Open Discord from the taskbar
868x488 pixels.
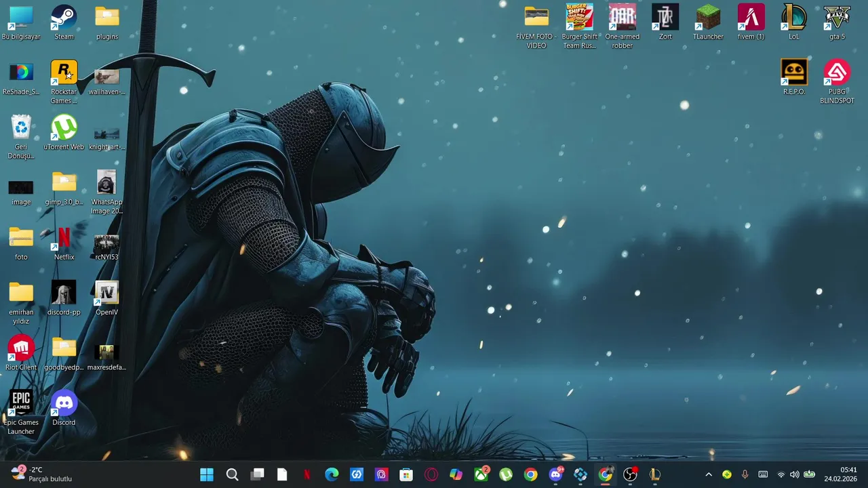click(x=556, y=474)
